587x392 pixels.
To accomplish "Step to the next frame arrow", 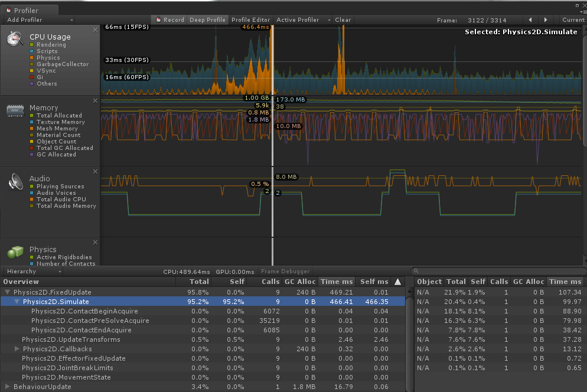I will pyautogui.click(x=546, y=19).
